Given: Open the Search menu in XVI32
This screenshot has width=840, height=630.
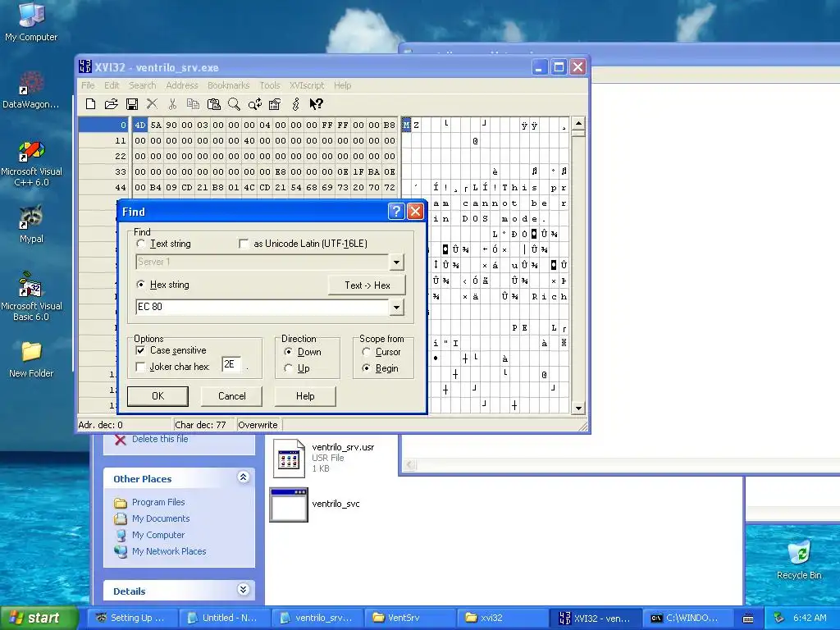Looking at the screenshot, I should (x=142, y=85).
